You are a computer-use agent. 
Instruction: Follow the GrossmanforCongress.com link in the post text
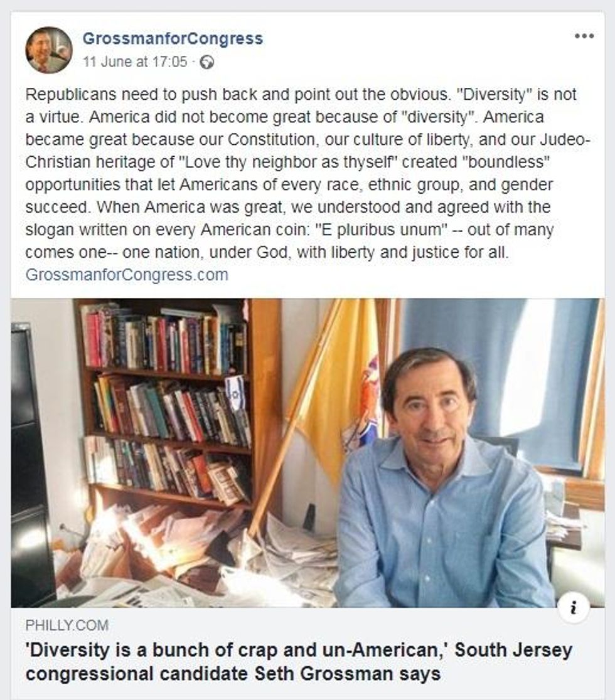pyautogui.click(x=127, y=275)
